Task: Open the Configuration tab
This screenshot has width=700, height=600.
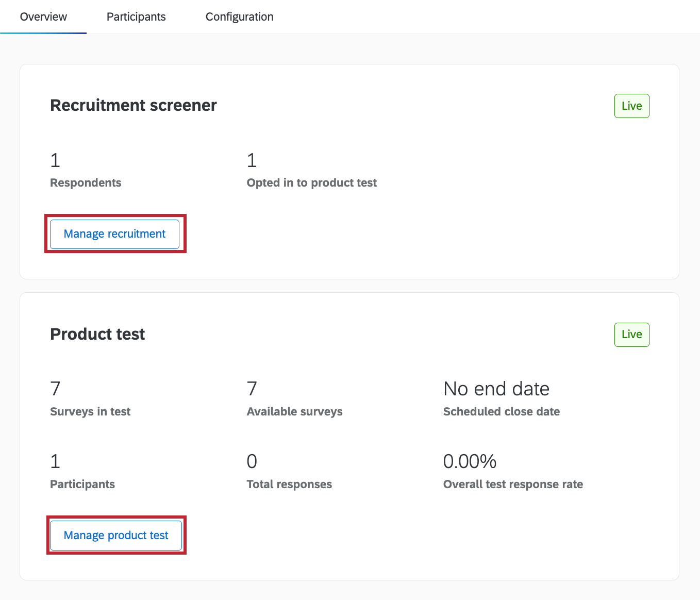Action: click(x=239, y=16)
